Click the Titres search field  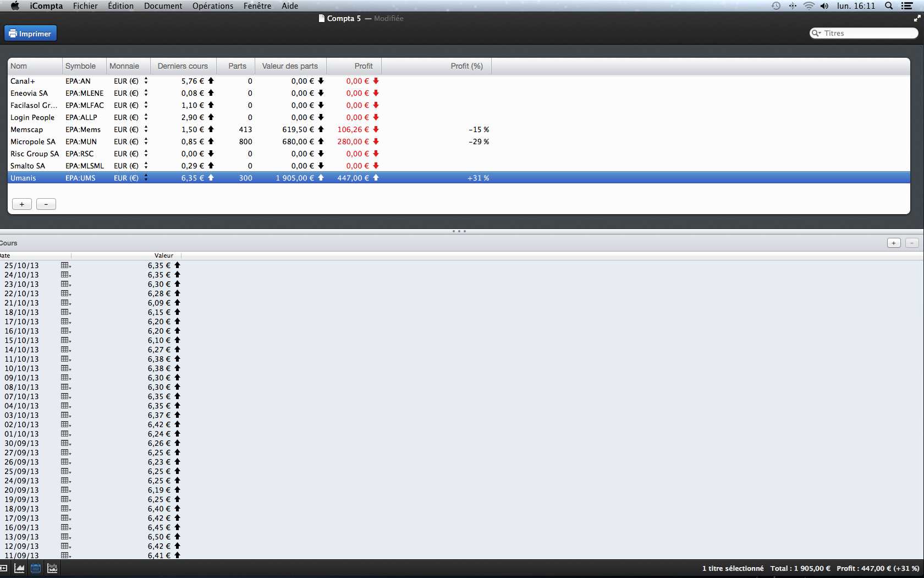pos(864,33)
